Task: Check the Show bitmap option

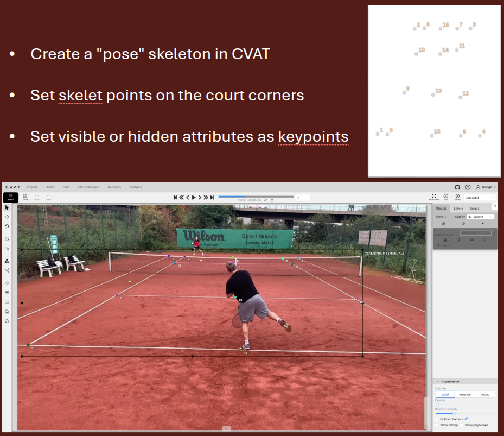Action: click(x=437, y=425)
